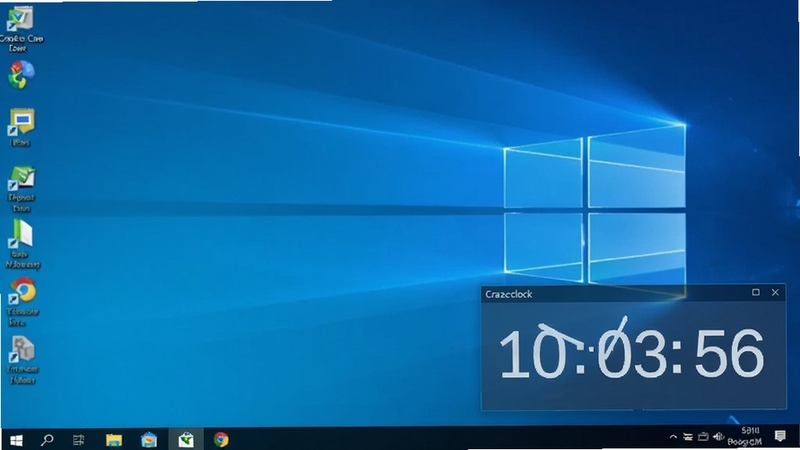Open File Explorer from the taskbar
This screenshot has width=800, height=450.
click(114, 440)
